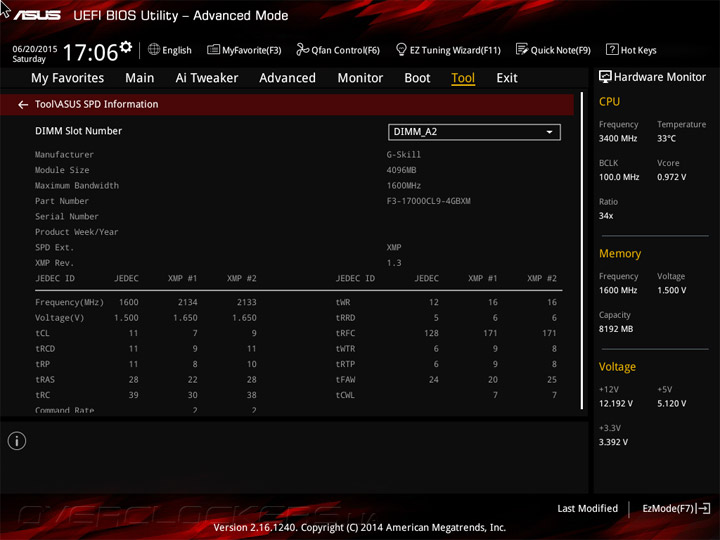Screen dimensions: 720x540
Task: Click XMP #1 frequency value 2134
Action: [187, 302]
